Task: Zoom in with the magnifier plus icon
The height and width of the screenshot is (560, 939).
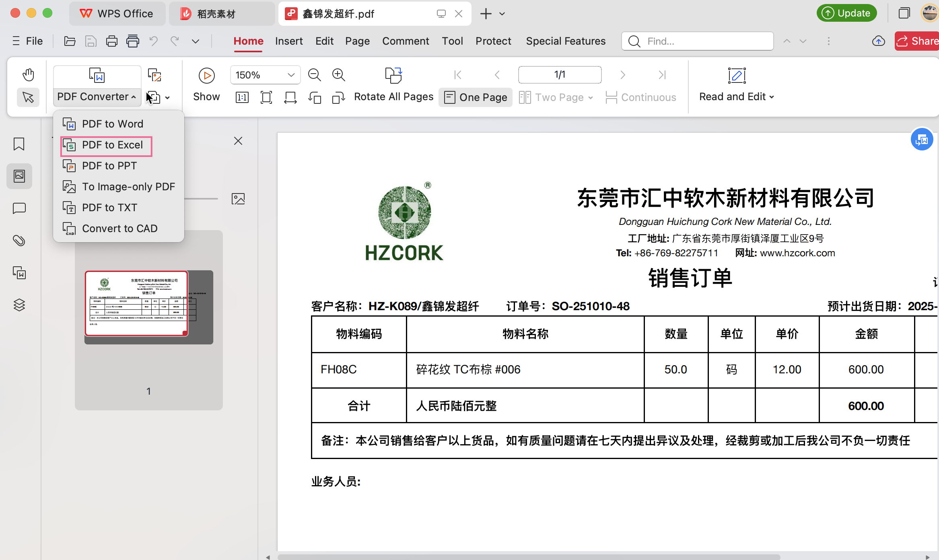Action: tap(338, 75)
